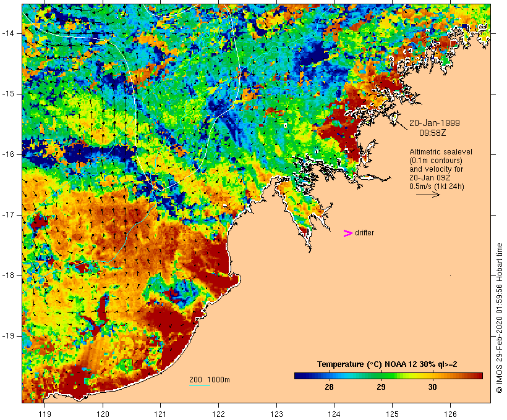The height and width of the screenshot is (420, 507).
Task: Pick the dark blue end of colorbar
Action: click(x=298, y=376)
